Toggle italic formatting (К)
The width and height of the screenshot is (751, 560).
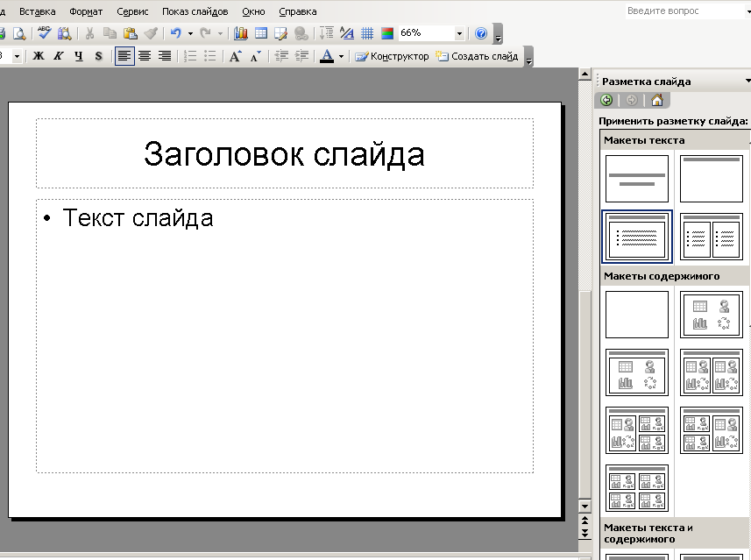(x=59, y=56)
